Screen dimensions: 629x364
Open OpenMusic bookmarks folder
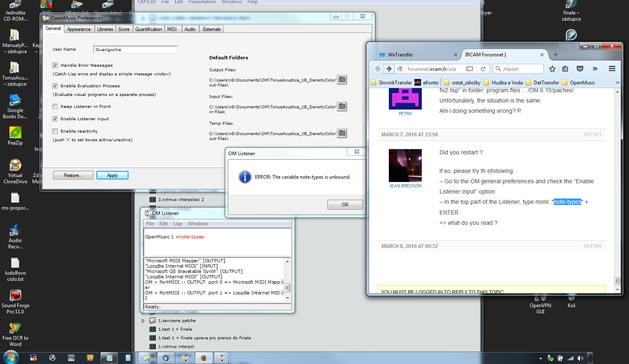[x=578, y=82]
